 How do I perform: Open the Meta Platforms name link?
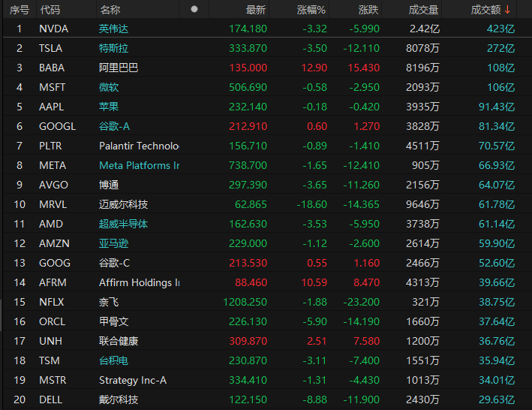coord(139,165)
